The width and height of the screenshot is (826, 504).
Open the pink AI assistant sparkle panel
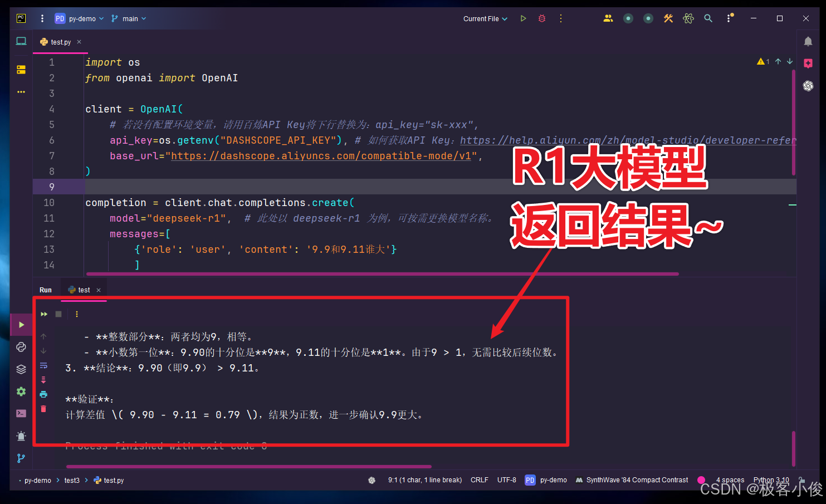pyautogui.click(x=808, y=63)
